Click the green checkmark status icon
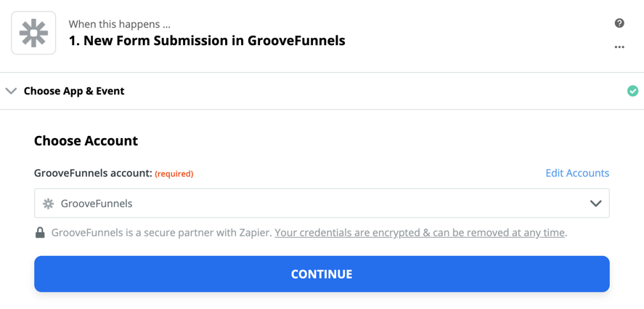Screen dimensions: 644x309 click(x=632, y=91)
